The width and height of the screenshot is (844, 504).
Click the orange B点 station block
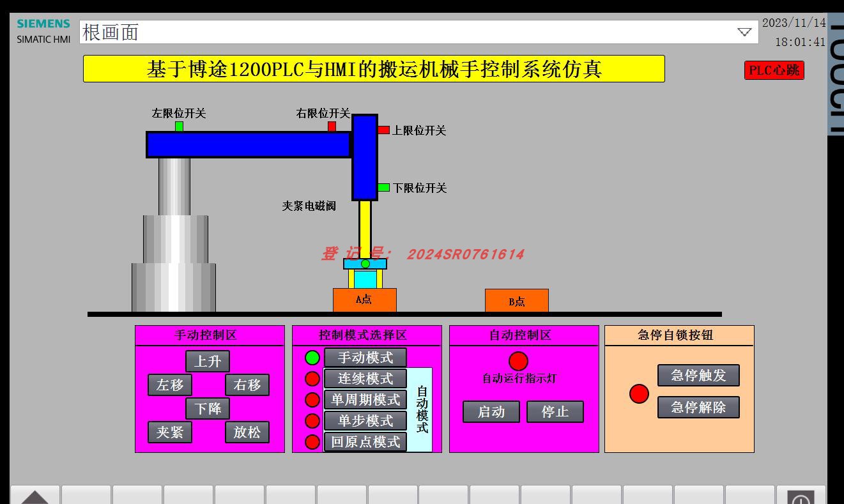517,301
